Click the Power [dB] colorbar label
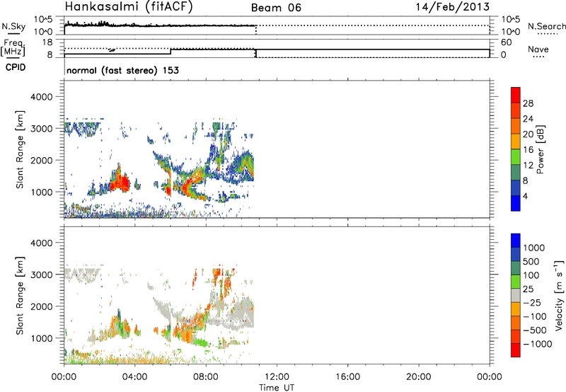Screen dimensions: 566x392 click(540, 149)
